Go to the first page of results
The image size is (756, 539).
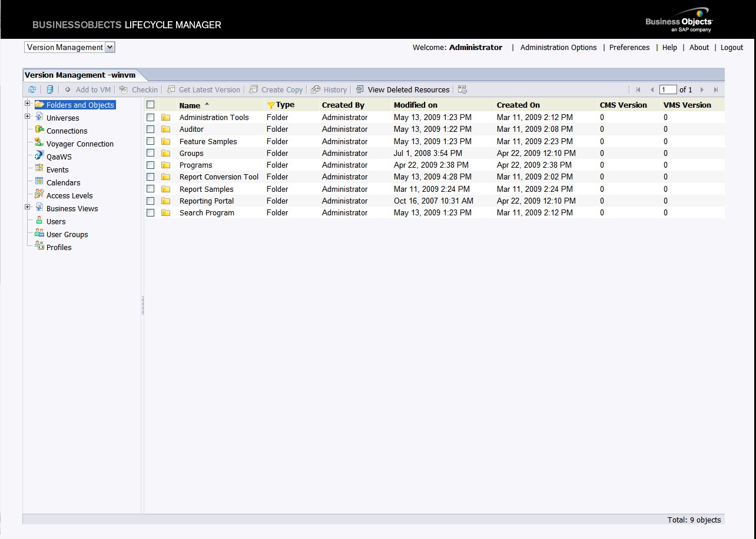coord(638,89)
